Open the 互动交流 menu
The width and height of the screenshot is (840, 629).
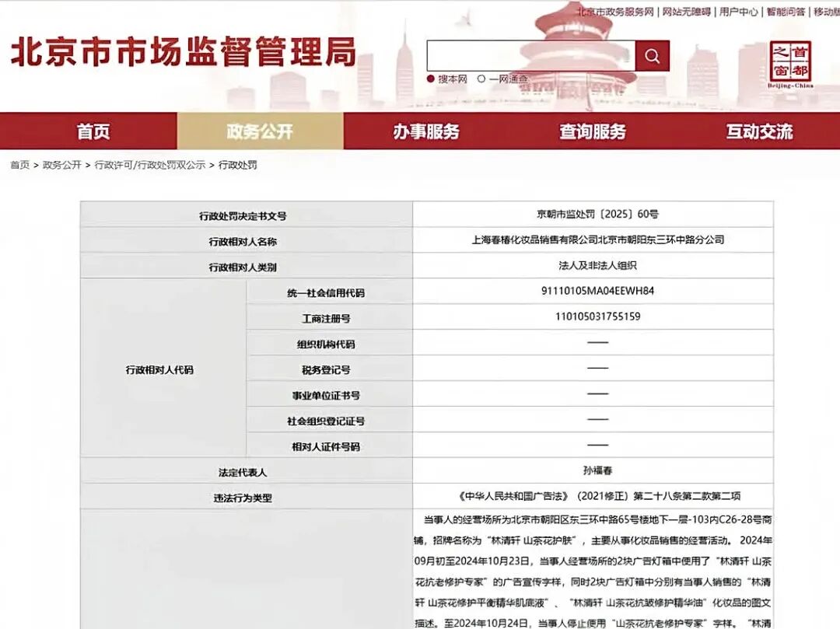click(x=760, y=131)
